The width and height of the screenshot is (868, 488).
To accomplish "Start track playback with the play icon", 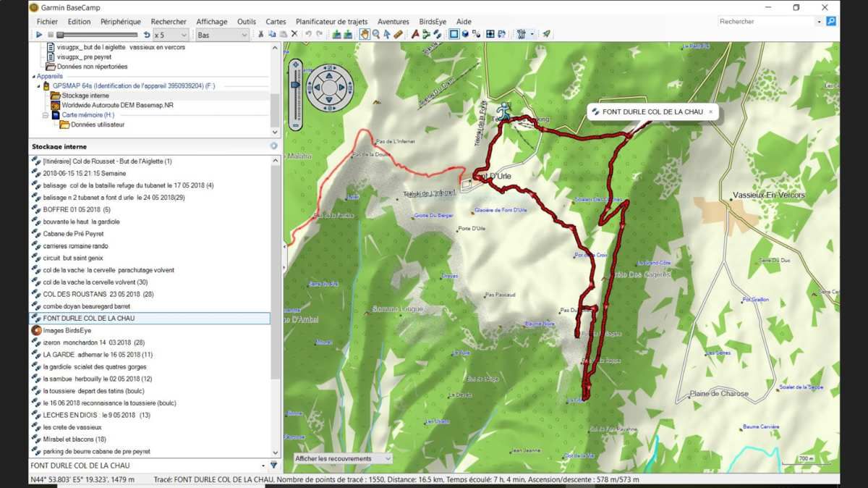I will 39,35.
